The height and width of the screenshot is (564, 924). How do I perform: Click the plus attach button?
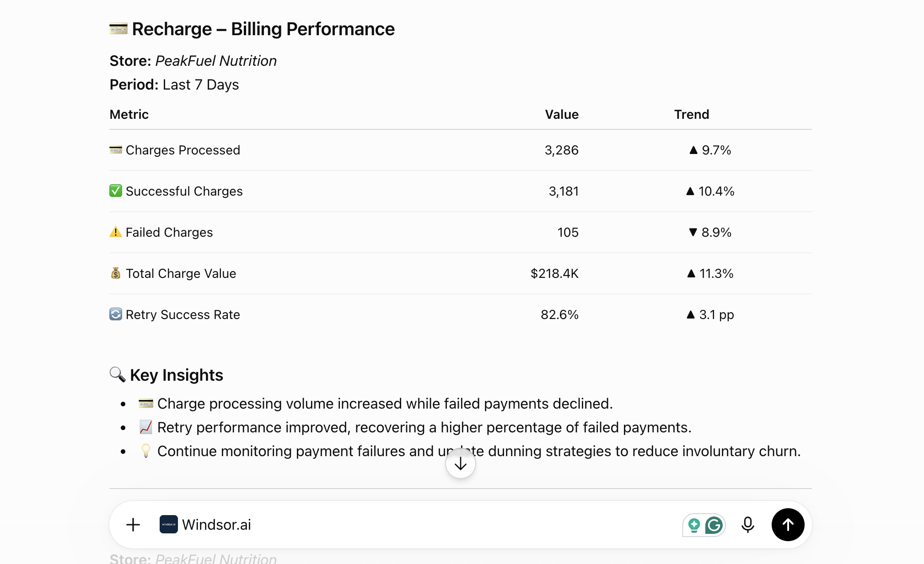[133, 525]
